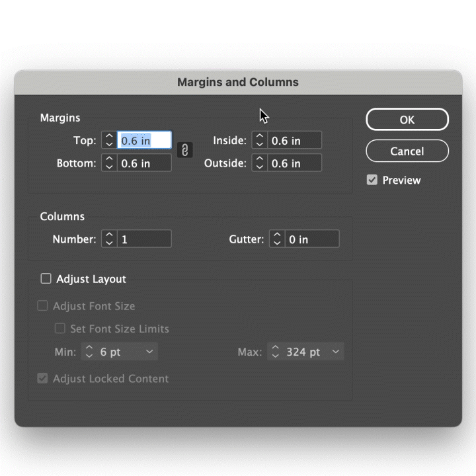476x476 pixels.
Task: Decrease column Number with down stepper
Action: (109, 243)
